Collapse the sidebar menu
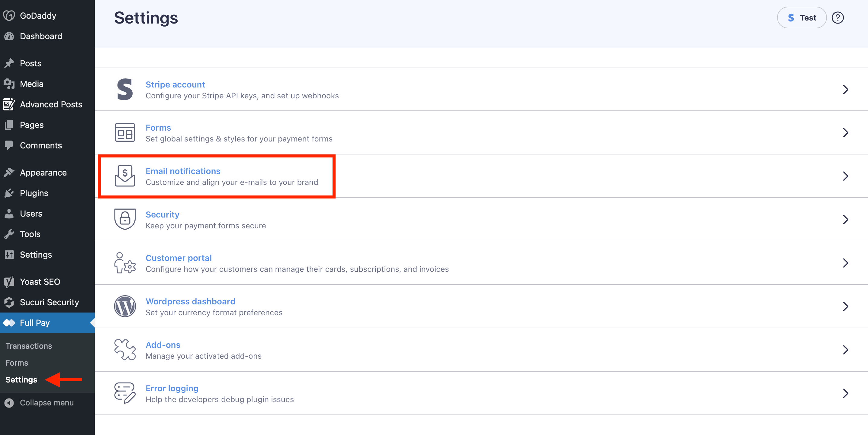868x435 pixels. click(x=47, y=403)
